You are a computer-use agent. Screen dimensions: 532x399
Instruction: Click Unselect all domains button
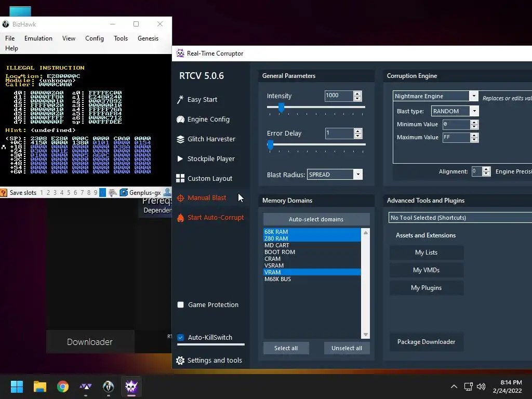(x=347, y=348)
